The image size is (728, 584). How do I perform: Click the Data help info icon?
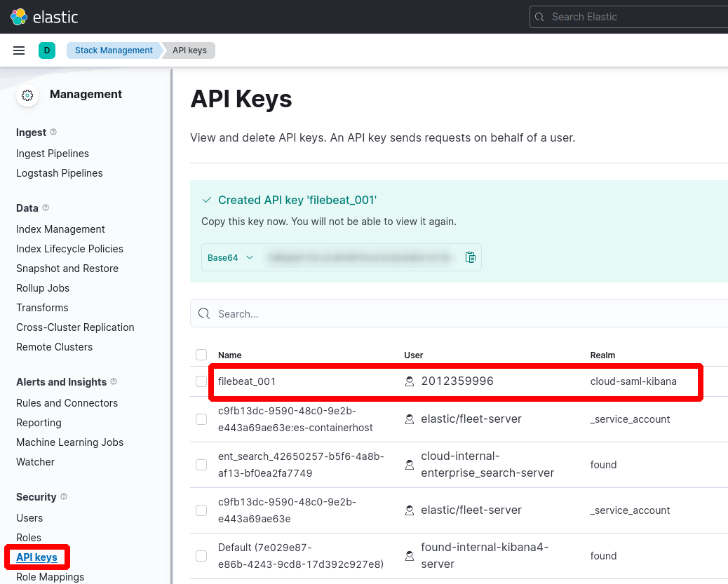click(46, 208)
